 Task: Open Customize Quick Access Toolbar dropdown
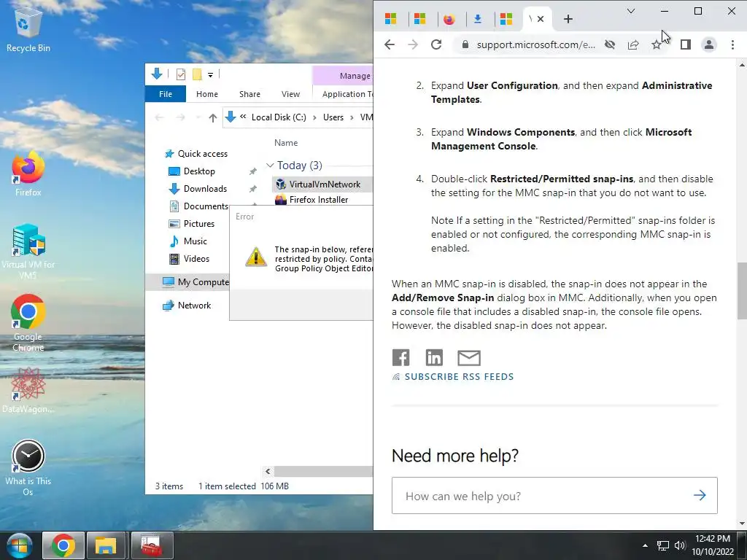tap(210, 75)
